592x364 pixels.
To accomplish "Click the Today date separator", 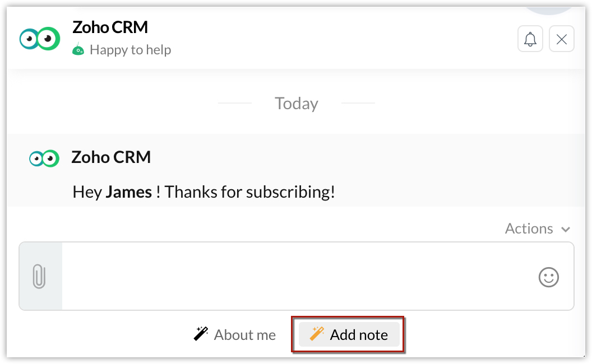I will (297, 104).
